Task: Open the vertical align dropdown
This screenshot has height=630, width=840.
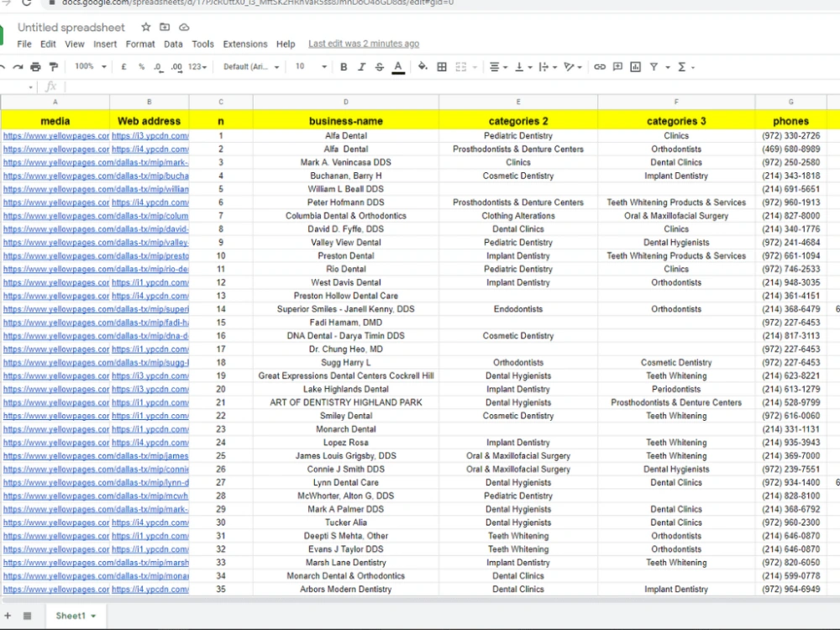Action: [523, 67]
